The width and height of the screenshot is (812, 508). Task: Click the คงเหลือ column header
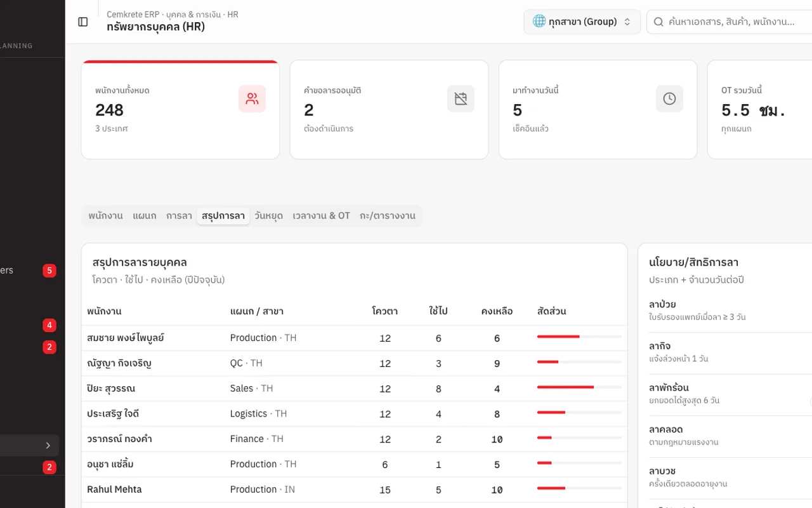497,311
